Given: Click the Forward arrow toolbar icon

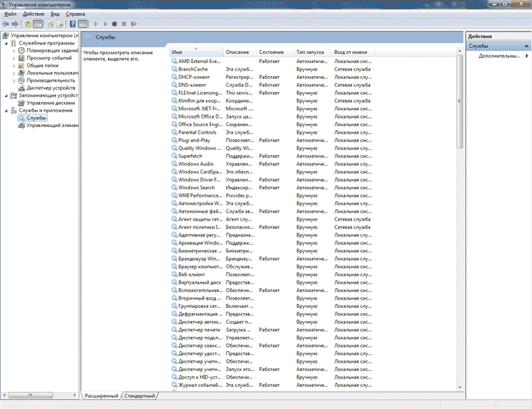Looking at the screenshot, I should tap(15, 24).
